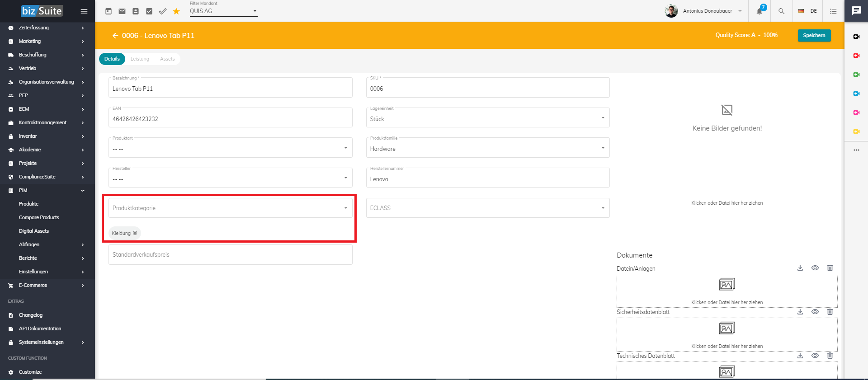The width and height of the screenshot is (868, 380).
Task: Open the Produktfamilie Hardware dropdown
Action: 488,148
